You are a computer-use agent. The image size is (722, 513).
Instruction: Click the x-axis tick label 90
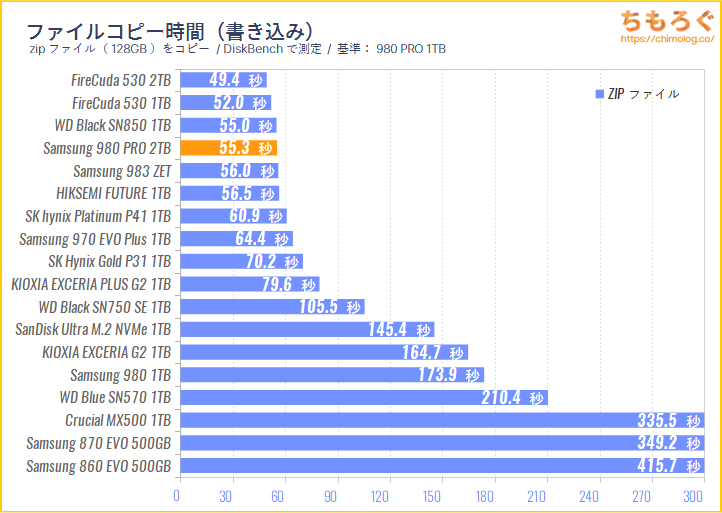pos(331,496)
